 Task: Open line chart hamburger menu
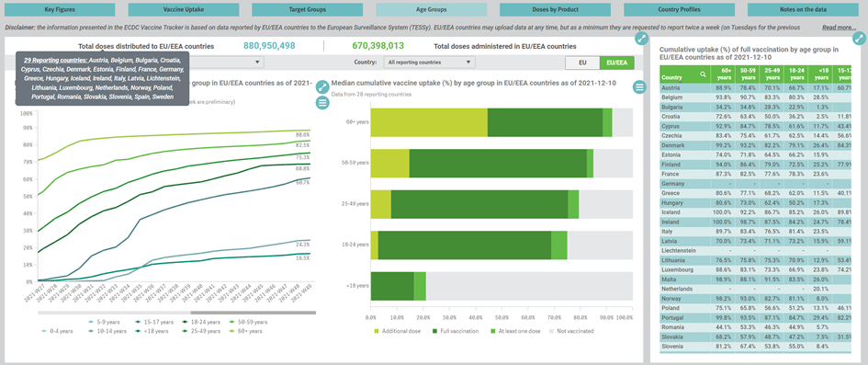322,102
